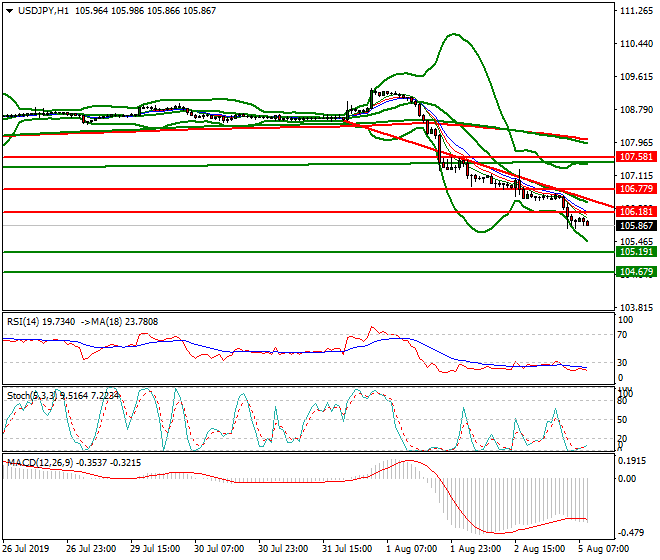Select the red 106.181 price level tag

[x=636, y=212]
